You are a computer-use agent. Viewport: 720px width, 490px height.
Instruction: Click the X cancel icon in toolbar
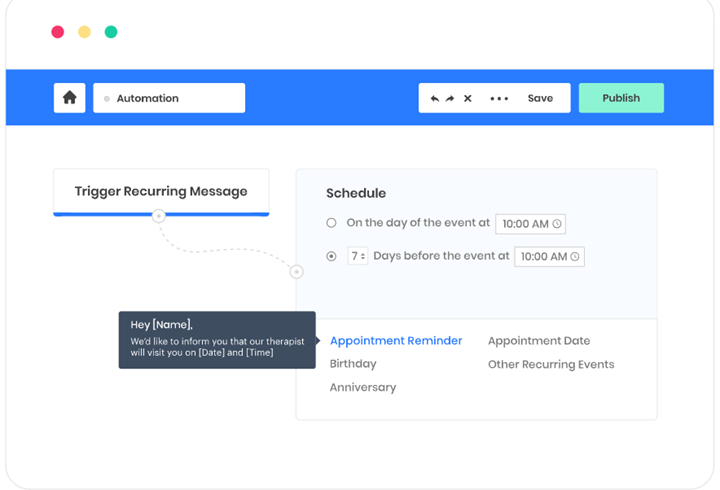click(467, 99)
